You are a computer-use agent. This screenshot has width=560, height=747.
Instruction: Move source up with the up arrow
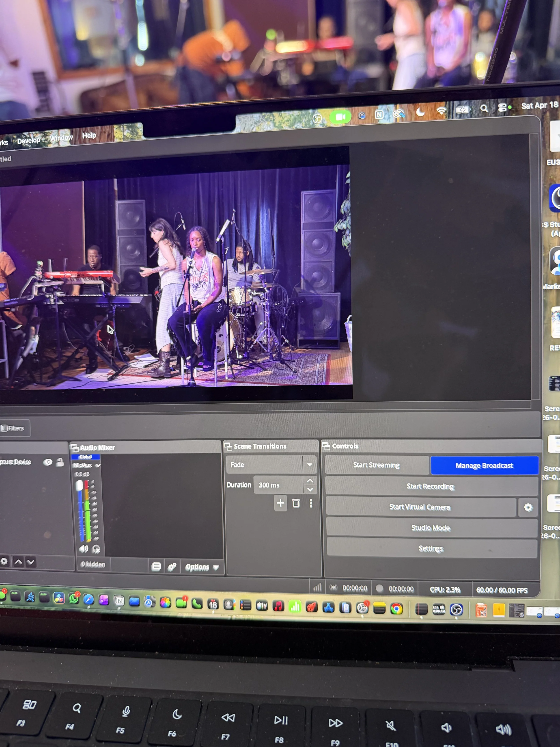(x=19, y=562)
